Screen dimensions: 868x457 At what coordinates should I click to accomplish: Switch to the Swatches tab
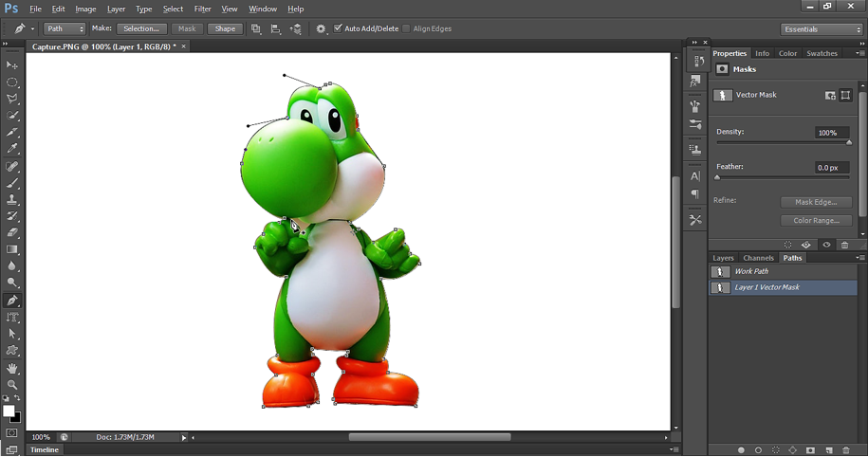822,53
